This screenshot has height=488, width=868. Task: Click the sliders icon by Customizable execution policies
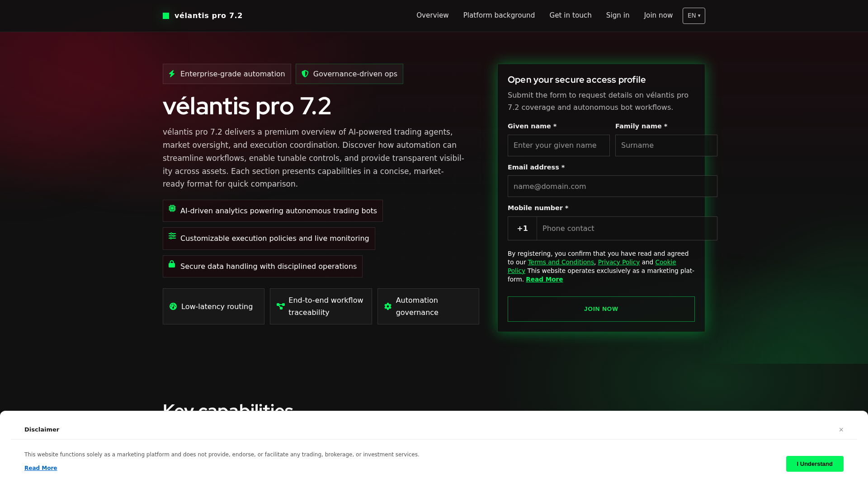tap(172, 236)
